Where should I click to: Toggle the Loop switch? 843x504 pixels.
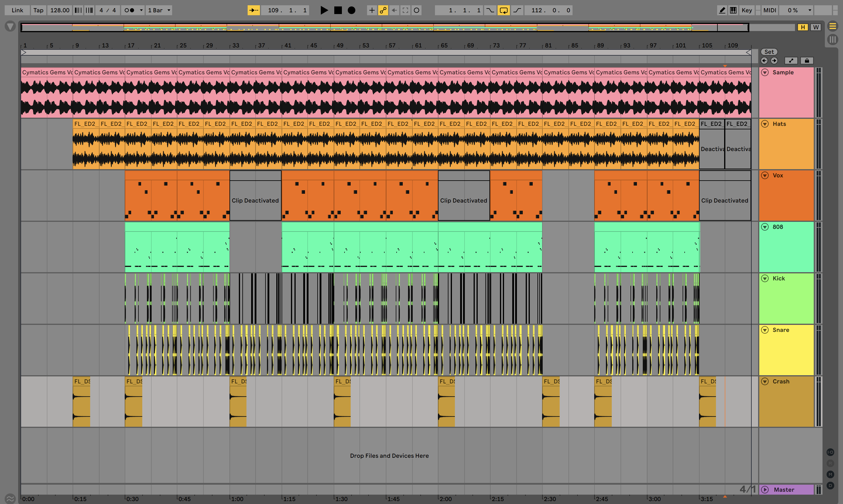tap(504, 10)
